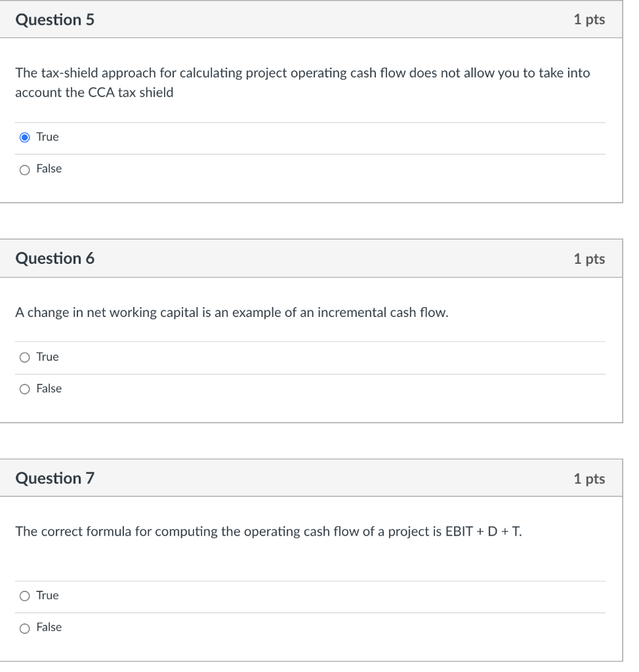The height and width of the screenshot is (672, 639).
Task: Select False for Question 5
Action: pos(24,169)
